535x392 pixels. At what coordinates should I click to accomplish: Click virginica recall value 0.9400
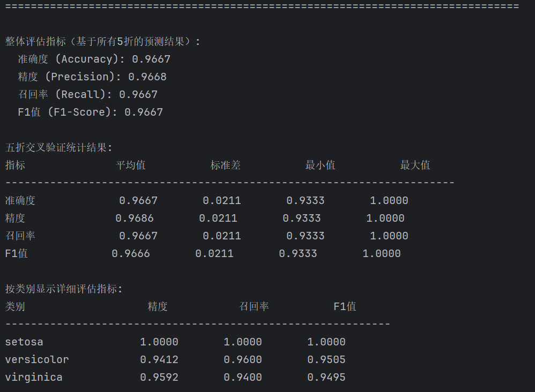pos(243,378)
